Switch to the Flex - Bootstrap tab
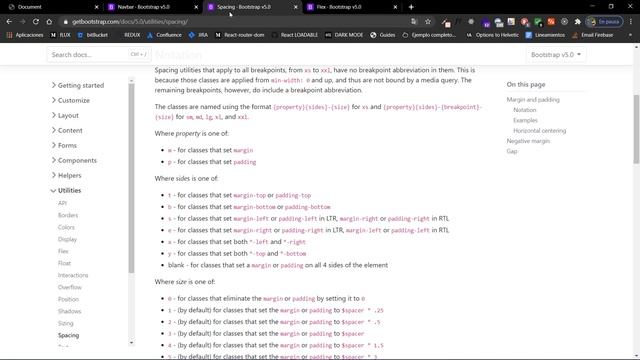This screenshot has height=360, width=640. point(352,7)
